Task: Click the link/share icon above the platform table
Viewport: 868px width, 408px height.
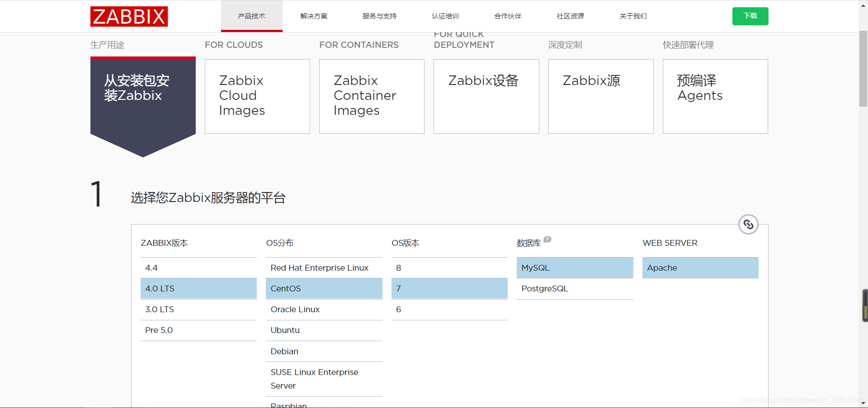Action: pyautogui.click(x=748, y=224)
